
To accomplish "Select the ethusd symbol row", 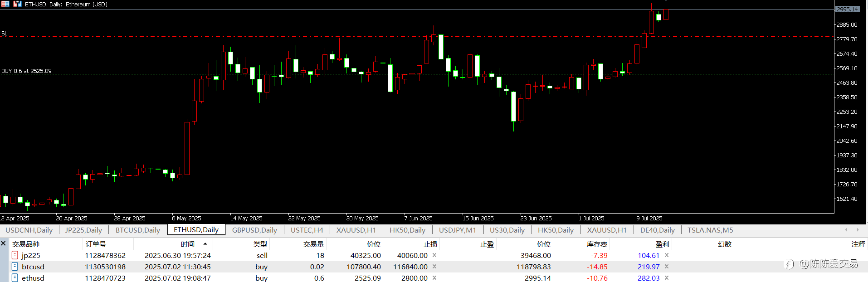I will 33,277.
